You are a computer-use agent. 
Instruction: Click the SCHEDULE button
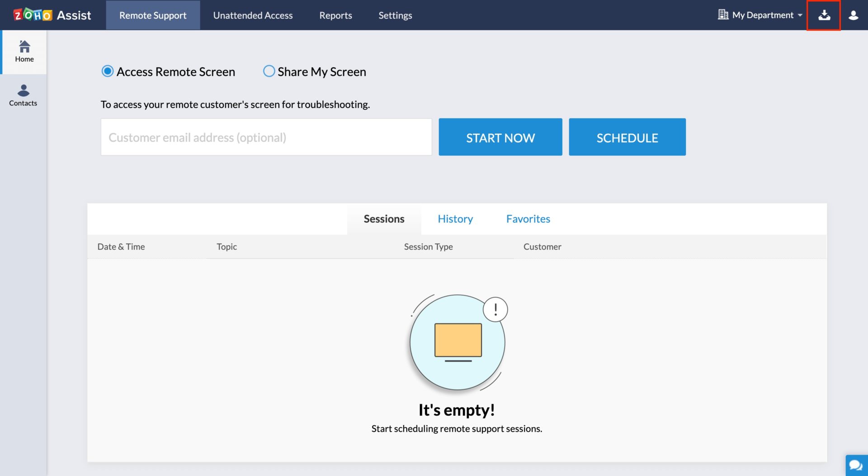tap(627, 137)
